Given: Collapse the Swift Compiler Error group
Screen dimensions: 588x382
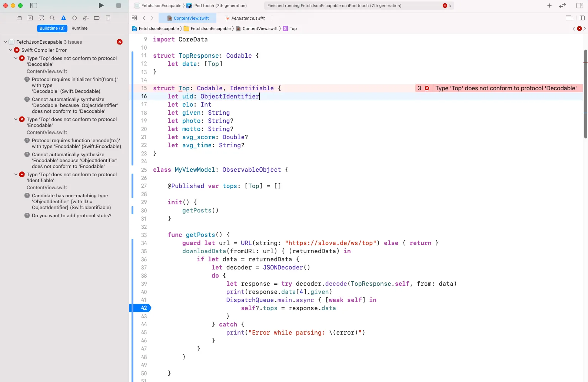Looking at the screenshot, I should pos(11,50).
